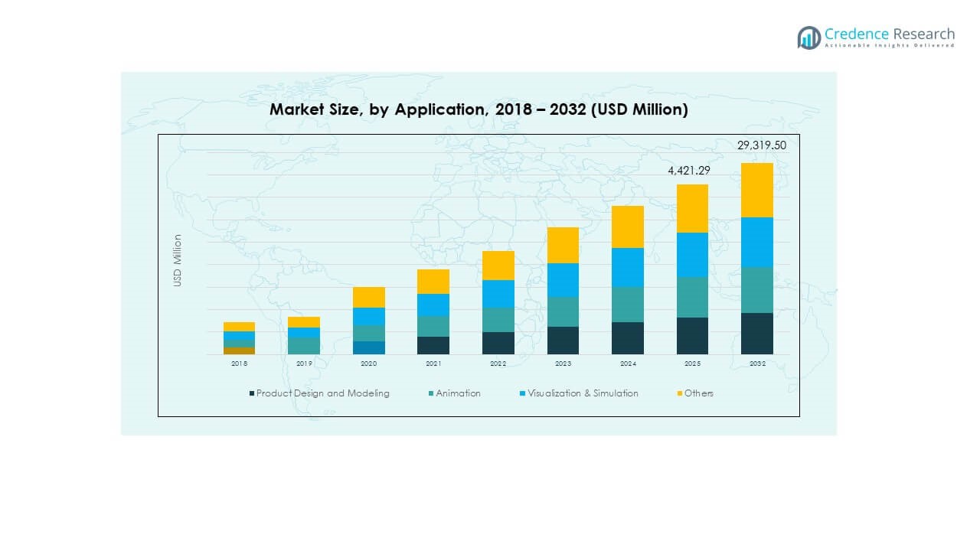Click the 2022 x-axis year label
The width and height of the screenshot is (980, 551).
tap(498, 364)
